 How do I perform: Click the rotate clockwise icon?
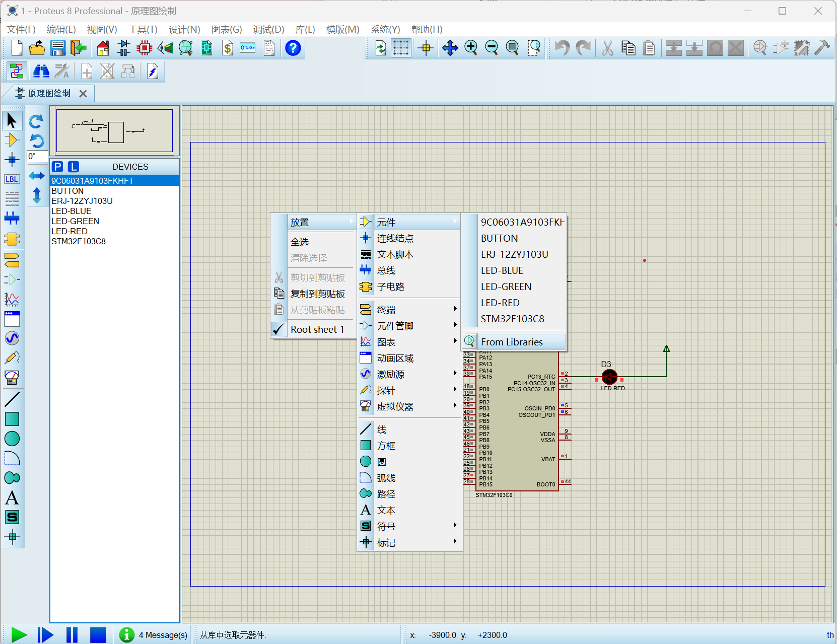[x=36, y=121]
